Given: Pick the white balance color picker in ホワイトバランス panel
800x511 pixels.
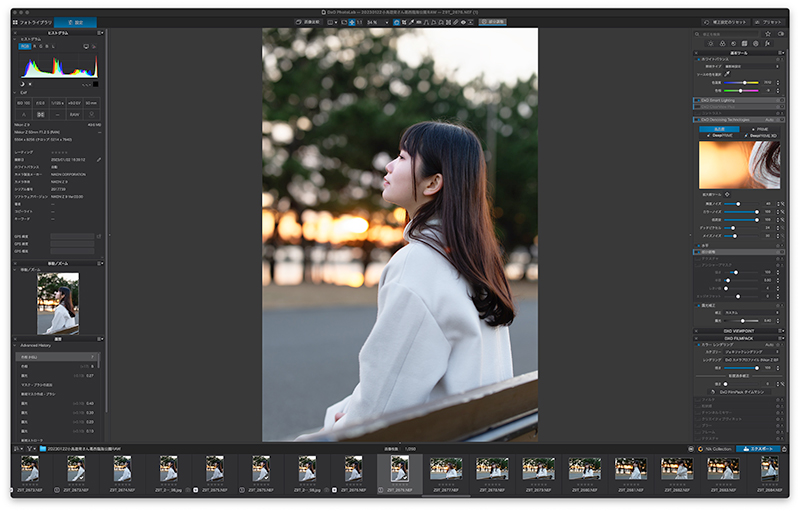Looking at the screenshot, I should [728, 74].
